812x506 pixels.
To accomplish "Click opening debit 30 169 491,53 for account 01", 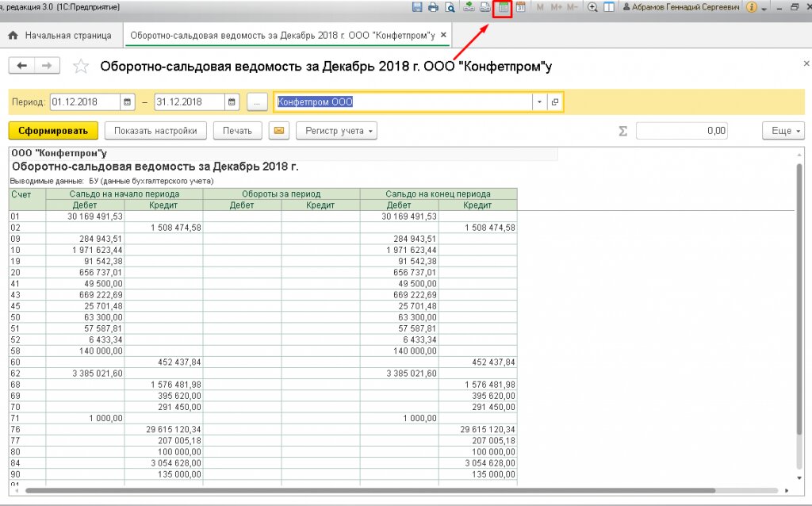I will [86, 216].
